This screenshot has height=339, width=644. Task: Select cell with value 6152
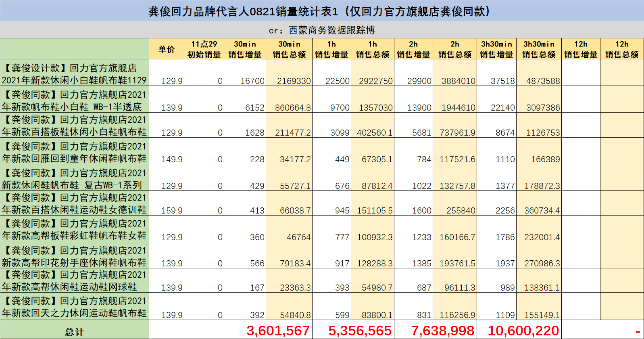point(245,99)
